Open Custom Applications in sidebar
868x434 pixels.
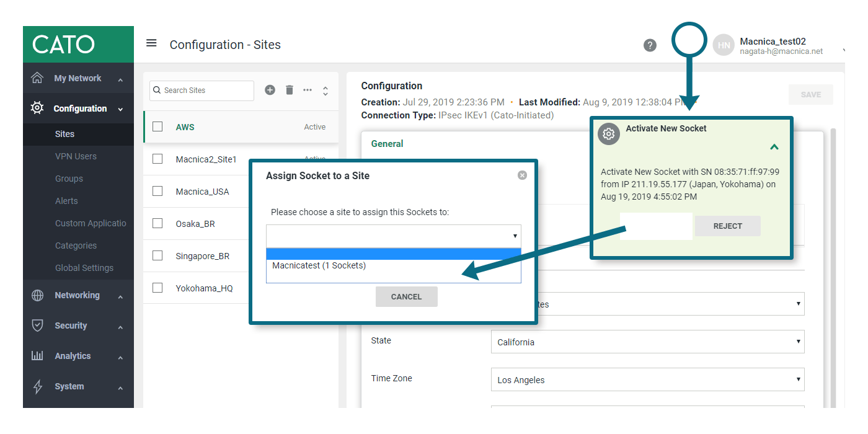click(x=91, y=223)
